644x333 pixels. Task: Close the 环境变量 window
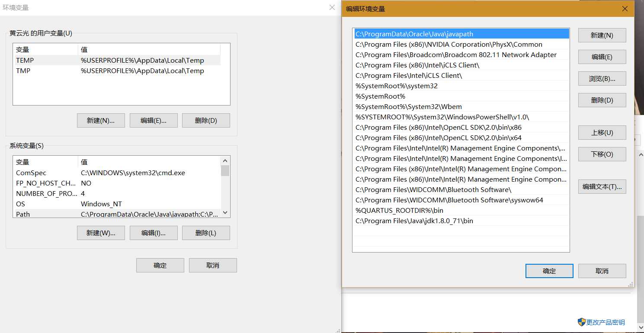tap(332, 7)
